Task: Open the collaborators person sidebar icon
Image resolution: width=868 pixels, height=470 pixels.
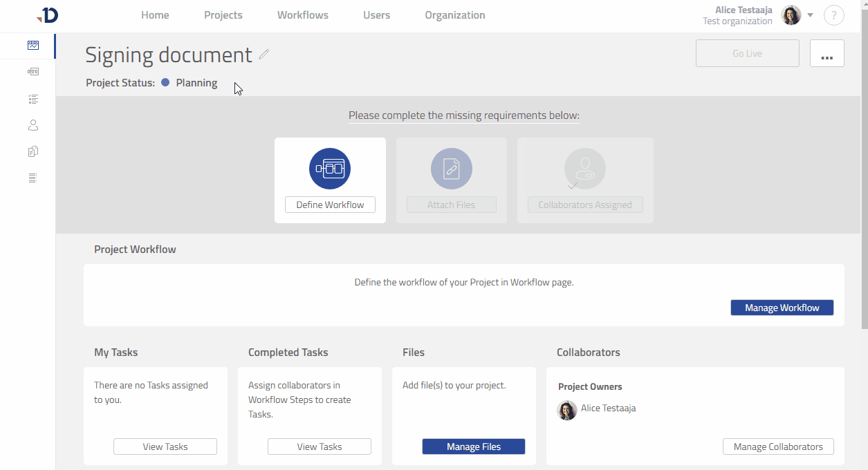Action: (x=33, y=125)
